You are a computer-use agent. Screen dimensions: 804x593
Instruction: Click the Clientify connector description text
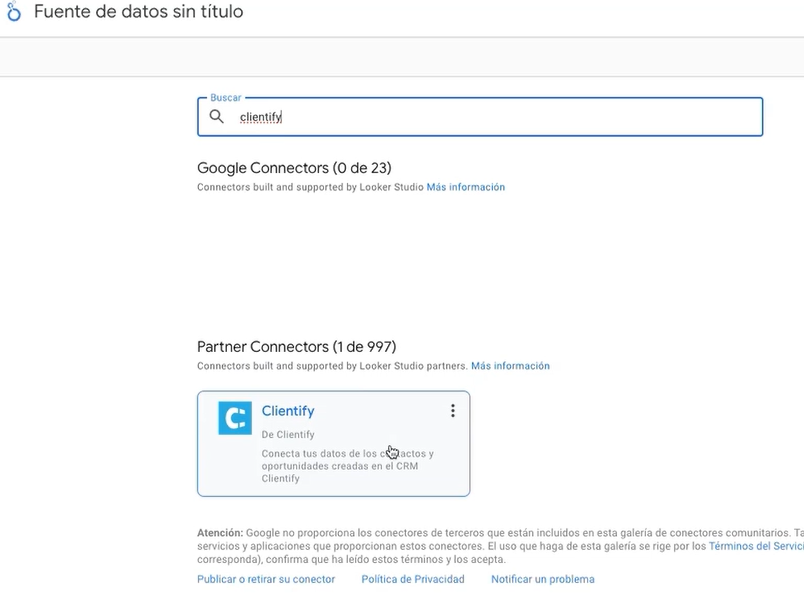tap(348, 466)
